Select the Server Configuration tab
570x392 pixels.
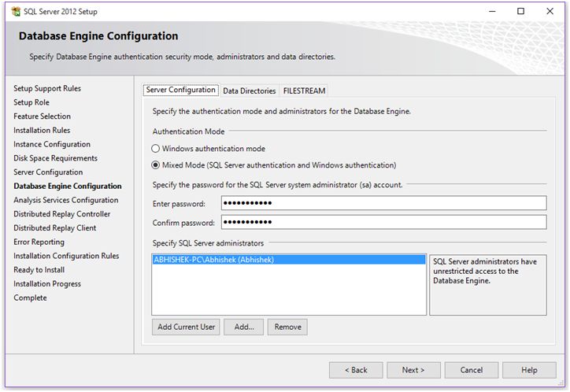[x=181, y=91]
